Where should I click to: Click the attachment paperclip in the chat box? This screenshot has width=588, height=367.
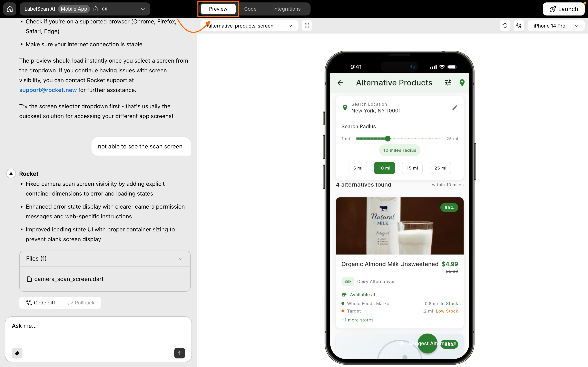pyautogui.click(x=17, y=353)
